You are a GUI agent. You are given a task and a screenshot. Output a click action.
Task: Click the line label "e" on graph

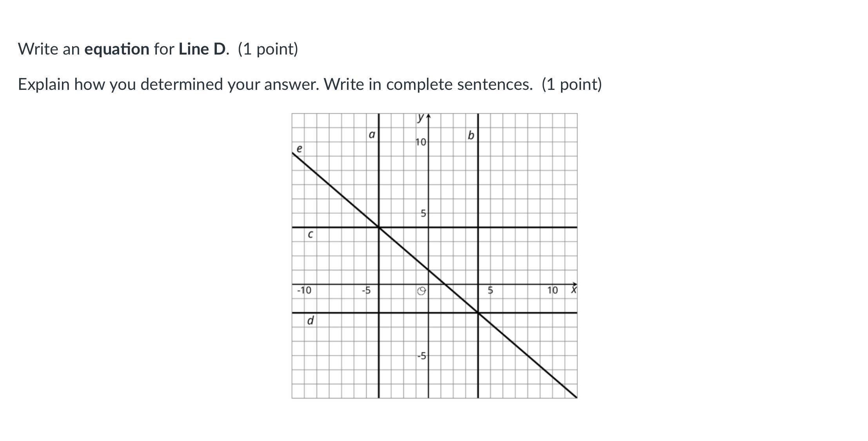pos(299,149)
